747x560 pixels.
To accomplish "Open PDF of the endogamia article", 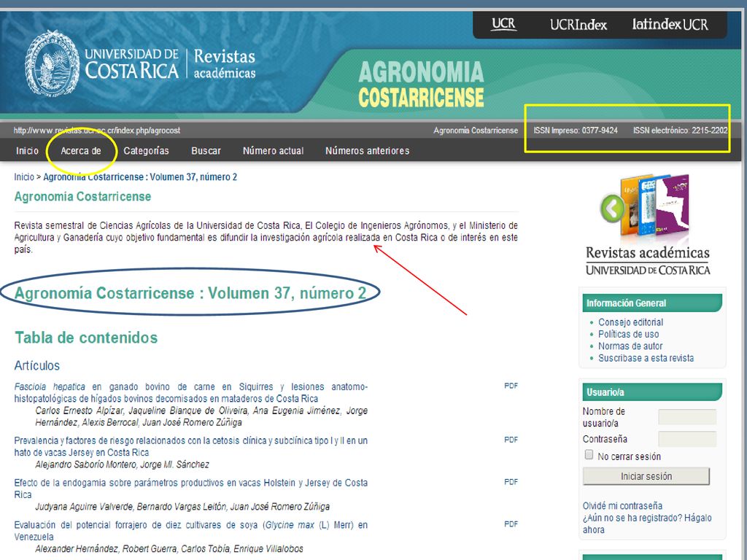I will point(511,482).
